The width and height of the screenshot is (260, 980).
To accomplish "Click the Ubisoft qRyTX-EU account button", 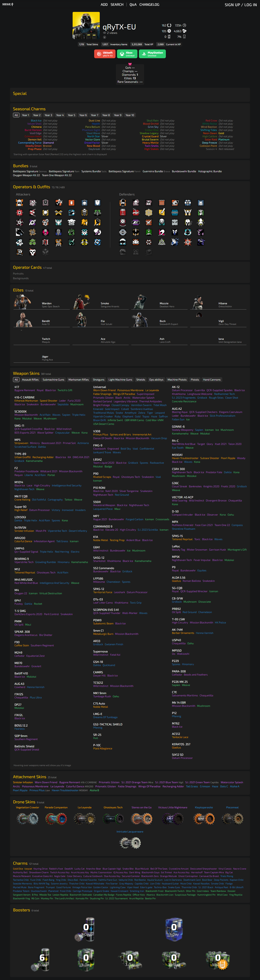I will 105,54.
